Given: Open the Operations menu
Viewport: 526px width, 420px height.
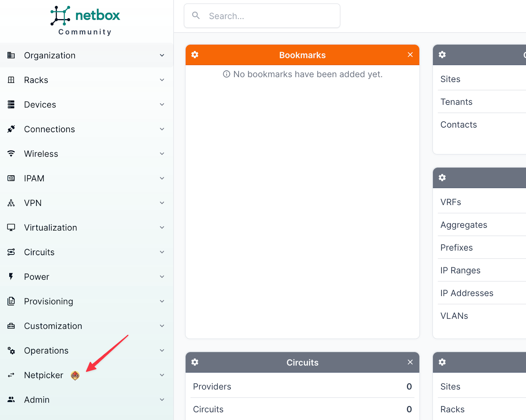Looking at the screenshot, I should point(46,351).
